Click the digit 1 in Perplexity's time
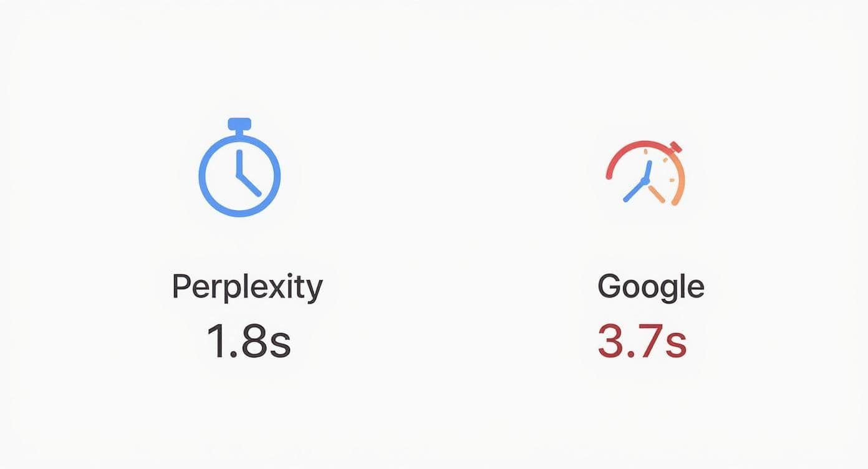The width and height of the screenshot is (868, 469). [x=216, y=341]
